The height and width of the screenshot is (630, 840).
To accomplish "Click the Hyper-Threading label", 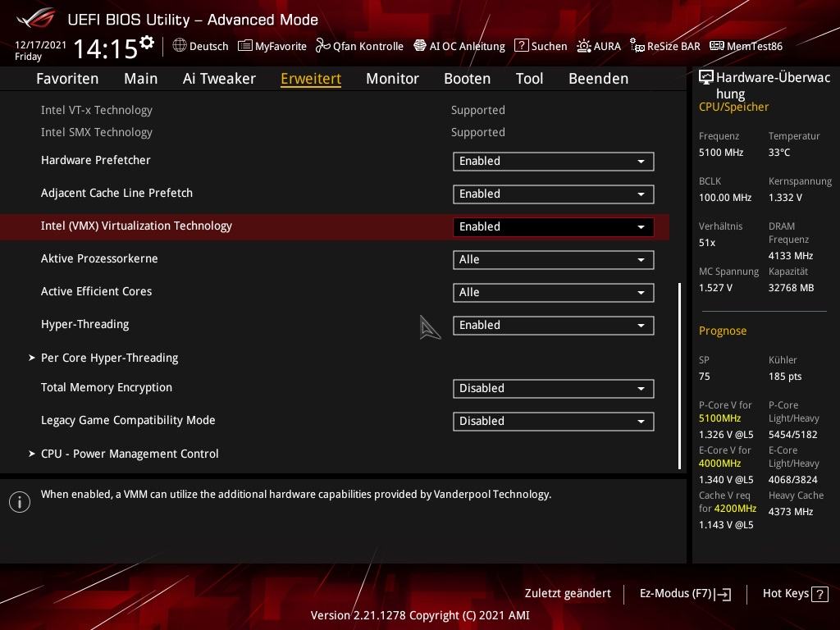I will 85,325.
